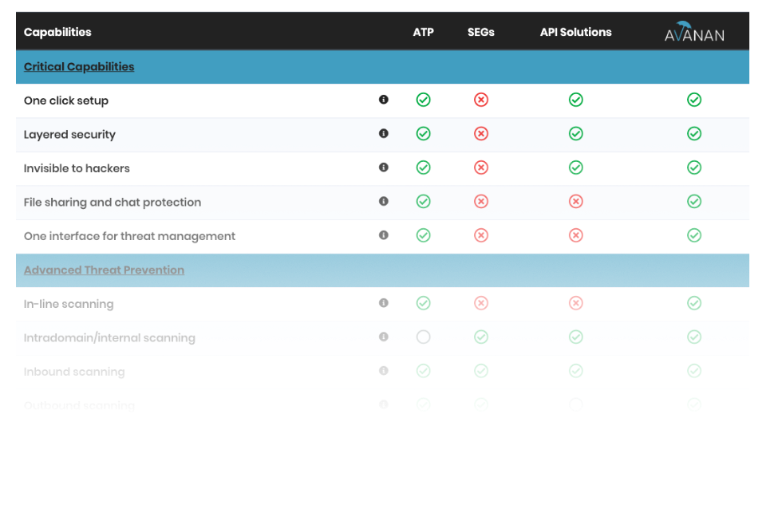This screenshot has width=766, height=532.
Task: Show info for File sharing and chat protection
Action: pyautogui.click(x=384, y=201)
